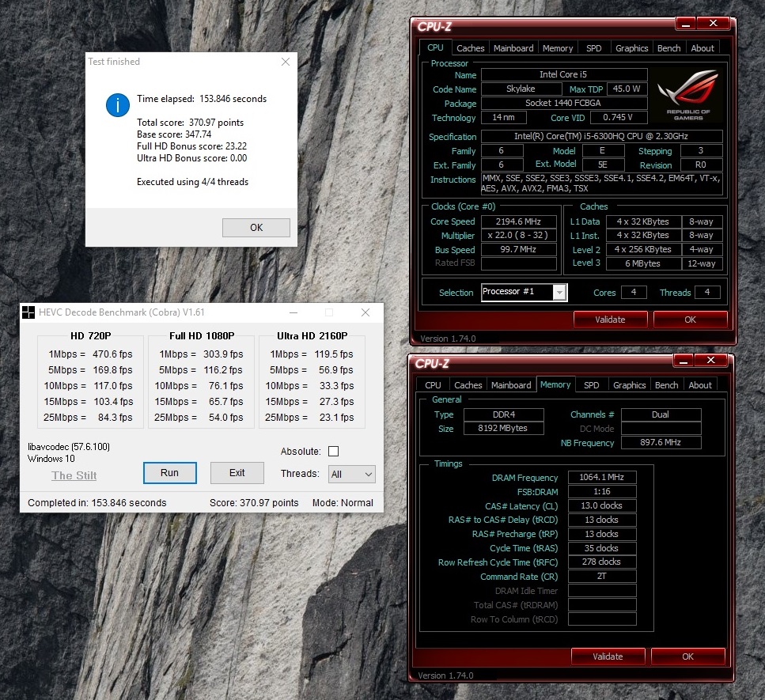Expand the Processor #1 selection dropdown
Screen dimensions: 765x700
pos(559,292)
